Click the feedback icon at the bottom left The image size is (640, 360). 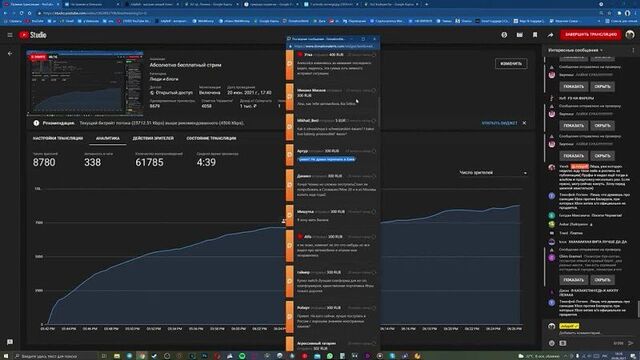click(10, 342)
